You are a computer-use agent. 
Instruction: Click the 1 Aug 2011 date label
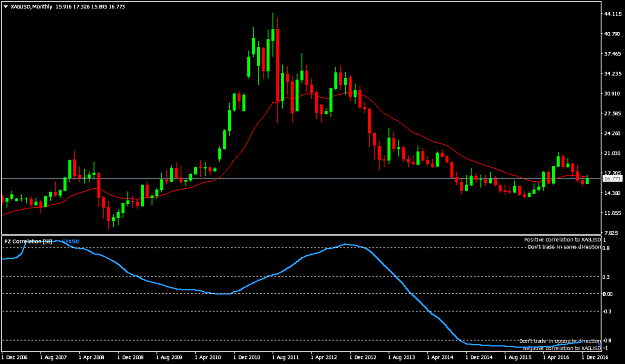point(286,358)
